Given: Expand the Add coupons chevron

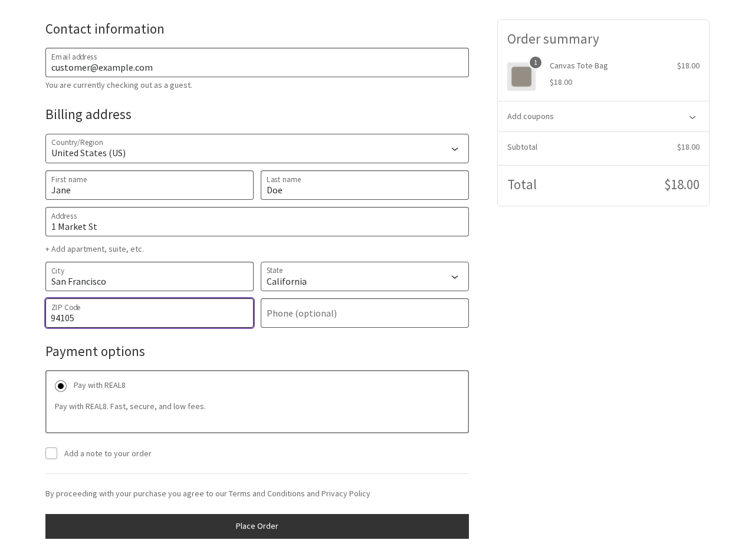Looking at the screenshot, I should pos(692,117).
